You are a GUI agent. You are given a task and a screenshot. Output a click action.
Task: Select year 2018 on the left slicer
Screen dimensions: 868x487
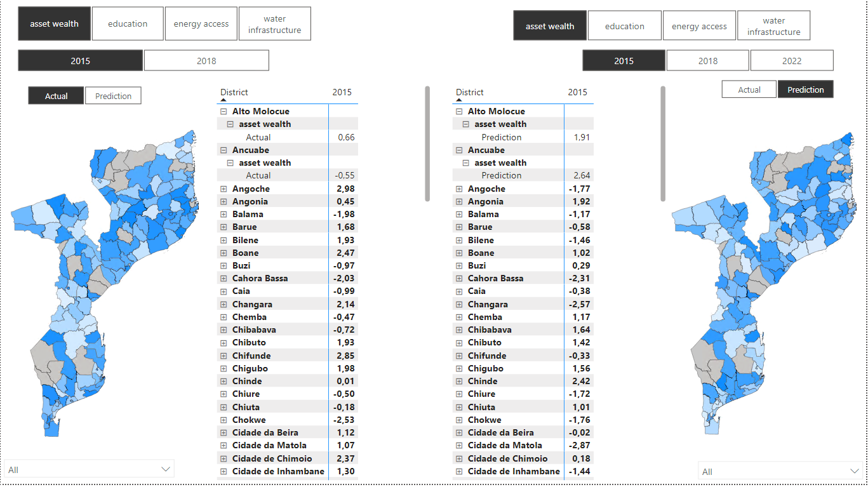[206, 60]
